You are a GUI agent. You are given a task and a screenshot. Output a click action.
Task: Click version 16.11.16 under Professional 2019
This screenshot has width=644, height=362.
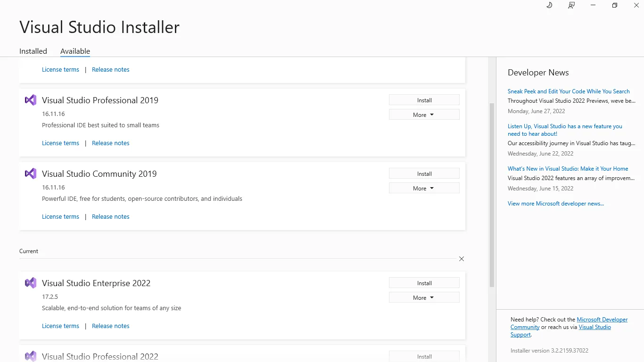tap(53, 114)
